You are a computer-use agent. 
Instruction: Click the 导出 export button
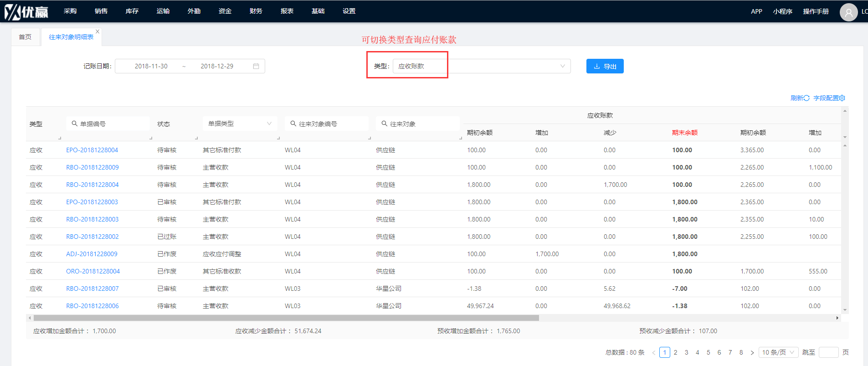[x=605, y=66]
